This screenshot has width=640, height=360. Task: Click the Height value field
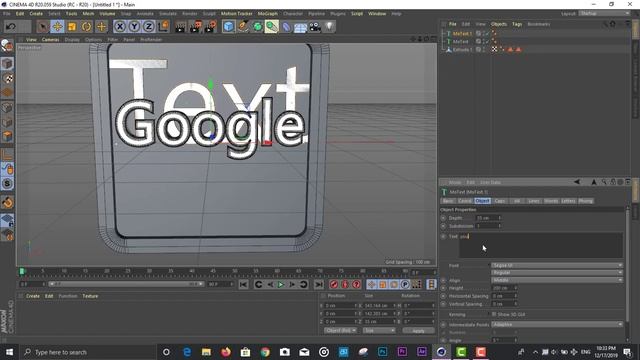click(503, 288)
